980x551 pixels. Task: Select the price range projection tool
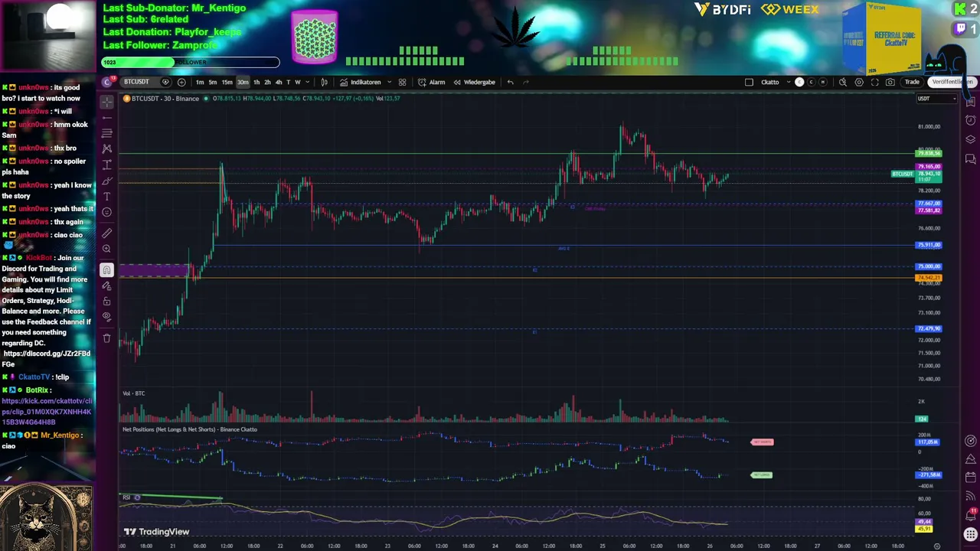[107, 165]
